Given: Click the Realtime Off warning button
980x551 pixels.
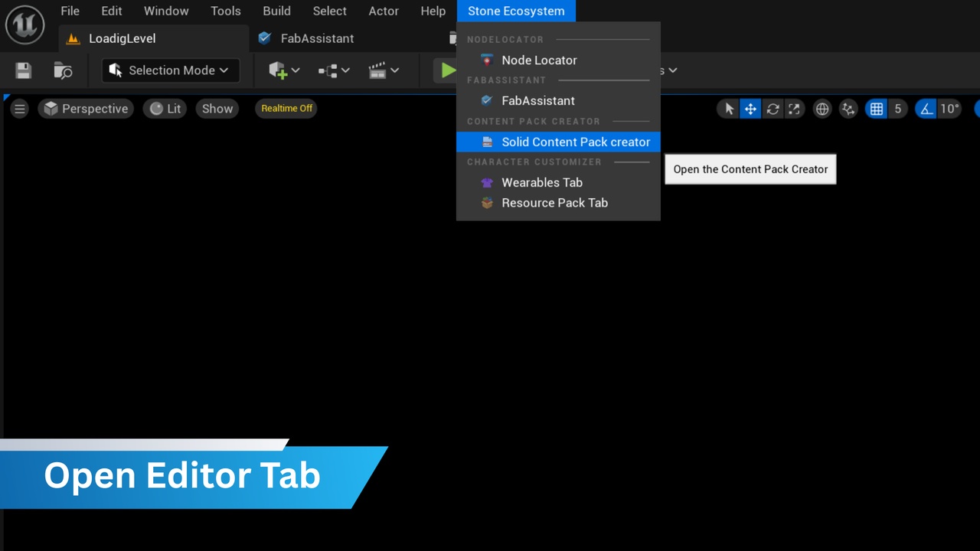Looking at the screenshot, I should pos(287,108).
